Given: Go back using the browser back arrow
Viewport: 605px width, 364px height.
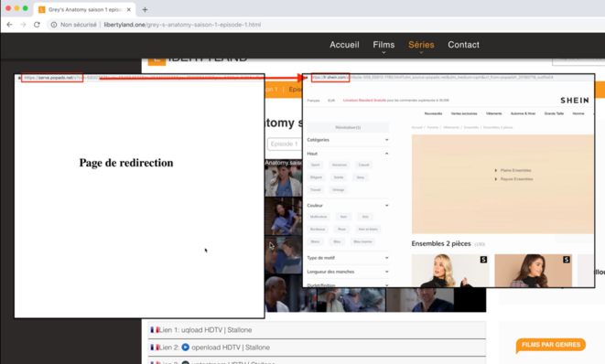Looking at the screenshot, I should (x=10, y=25).
